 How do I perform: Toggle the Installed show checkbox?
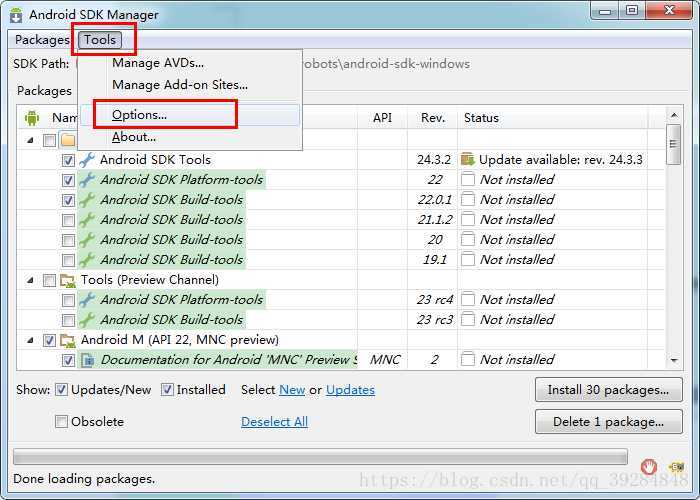point(167,390)
